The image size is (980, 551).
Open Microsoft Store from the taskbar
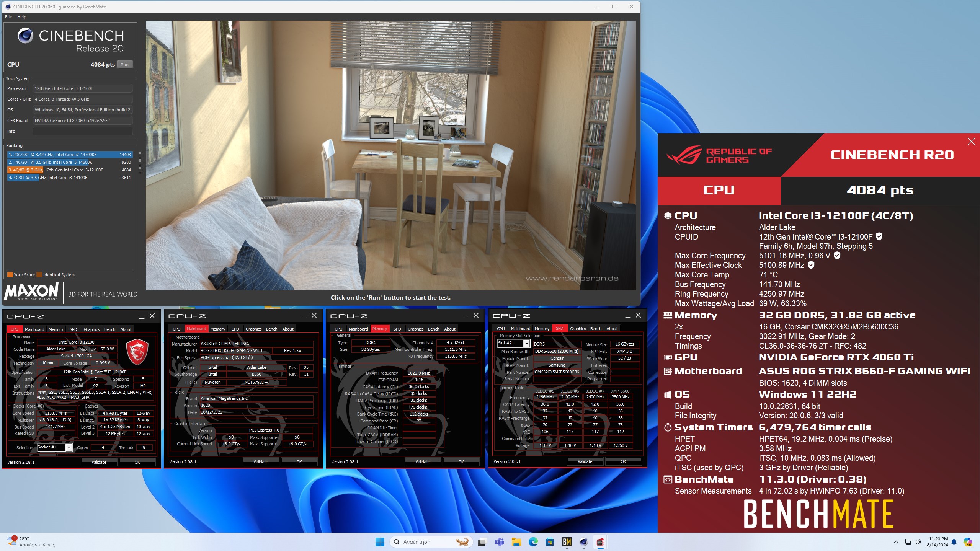click(x=550, y=542)
